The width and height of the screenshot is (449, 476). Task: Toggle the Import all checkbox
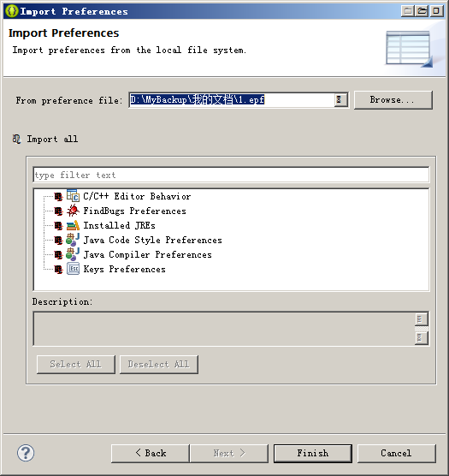16,139
